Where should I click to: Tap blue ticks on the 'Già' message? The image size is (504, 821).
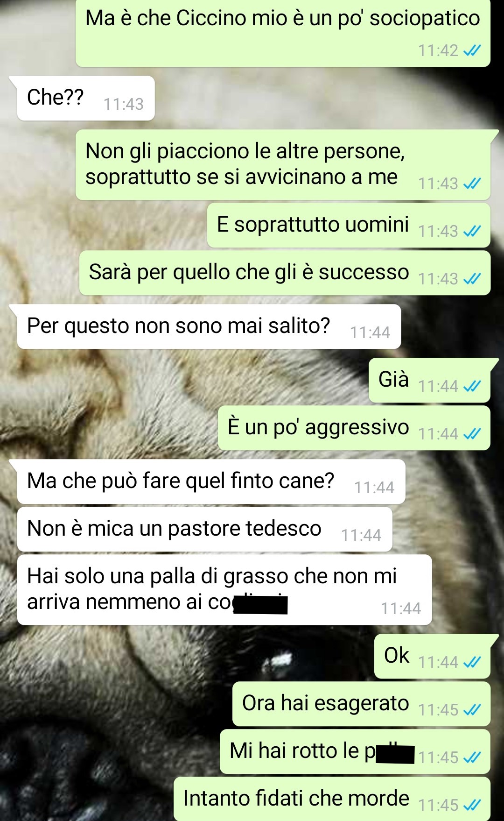(x=472, y=386)
